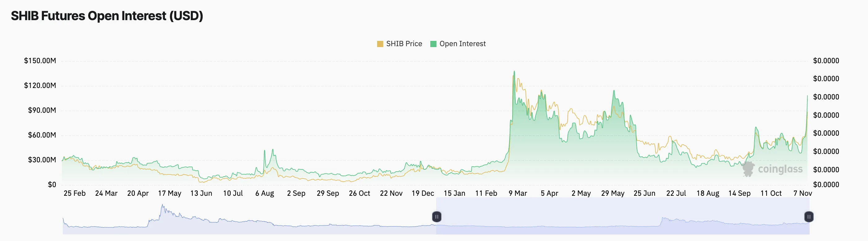Viewport: 868px width, 241px height.
Task: Click the 22 Nov date label
Action: pos(391,193)
